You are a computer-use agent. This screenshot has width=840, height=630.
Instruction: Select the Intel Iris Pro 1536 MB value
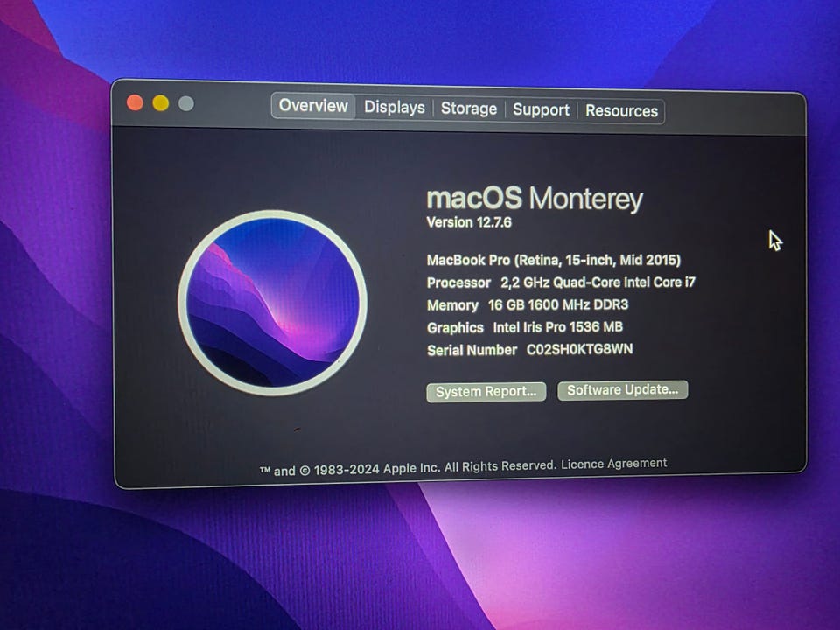[x=557, y=327]
